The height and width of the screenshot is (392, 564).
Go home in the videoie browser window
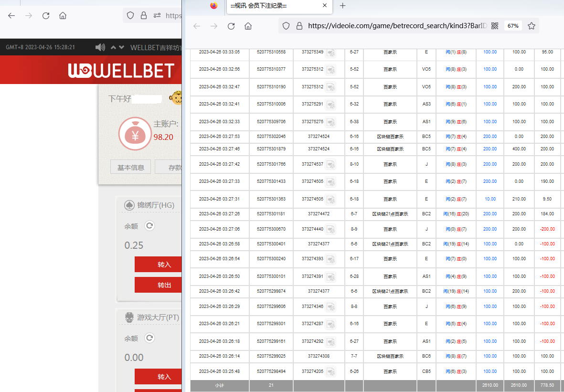point(248,26)
